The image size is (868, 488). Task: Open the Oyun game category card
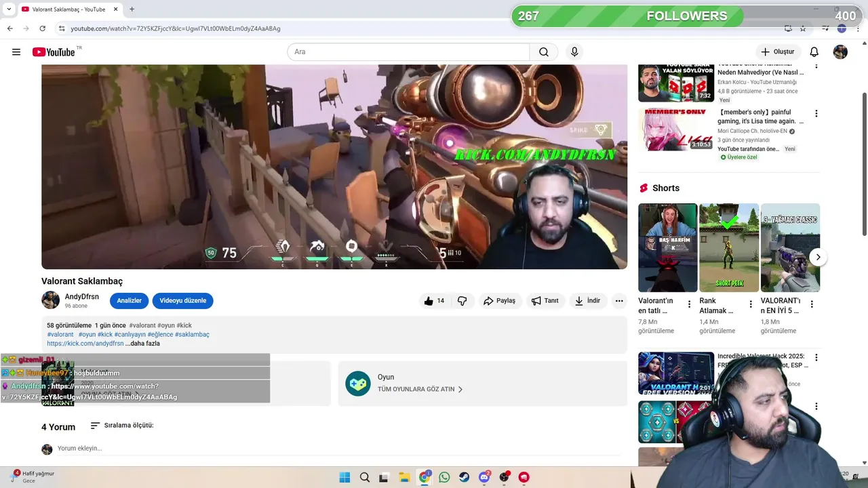pyautogui.click(x=483, y=384)
